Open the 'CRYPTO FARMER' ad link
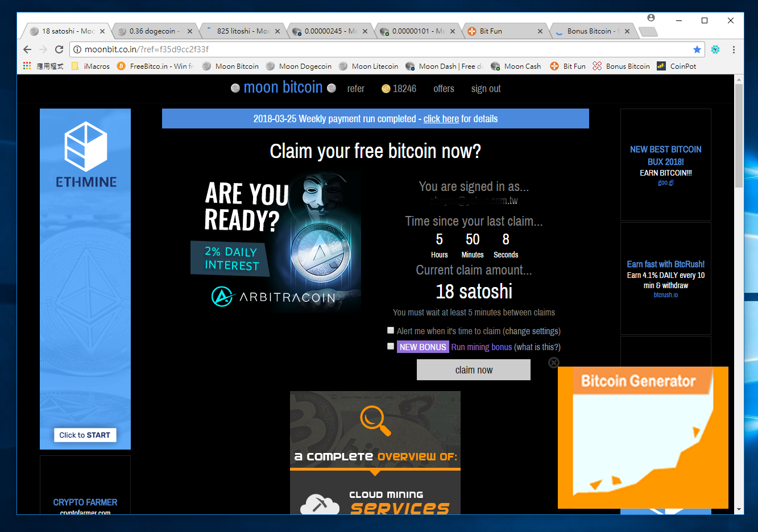This screenshot has height=532, width=758. click(x=85, y=502)
